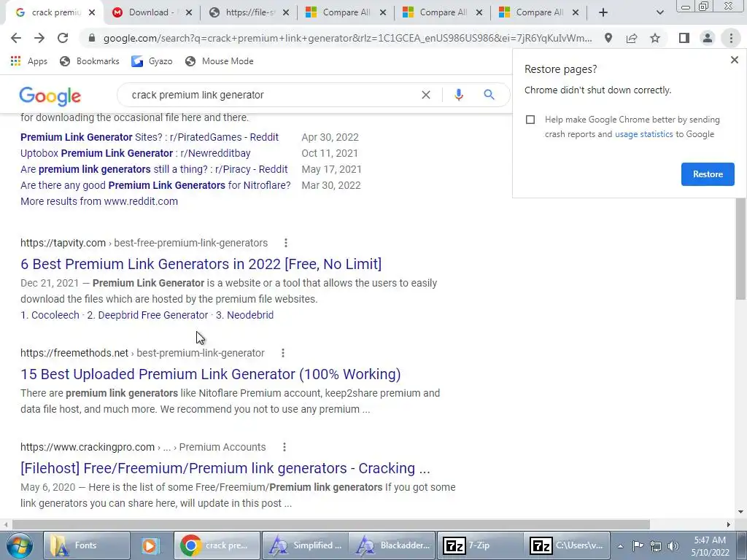The image size is (747, 560).
Task: Open '15 Best Uploaded Premium Link Generator' result
Action: pos(211,374)
